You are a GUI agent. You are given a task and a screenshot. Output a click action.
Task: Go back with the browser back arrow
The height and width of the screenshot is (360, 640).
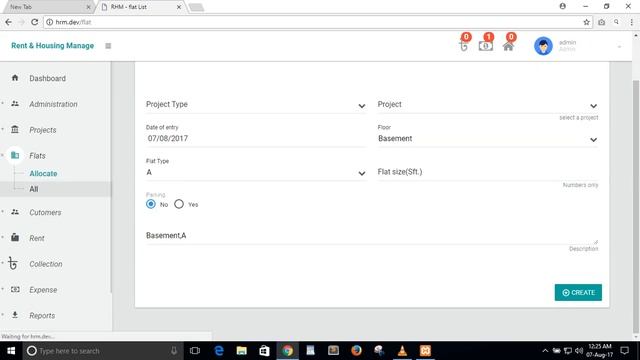click(x=9, y=22)
